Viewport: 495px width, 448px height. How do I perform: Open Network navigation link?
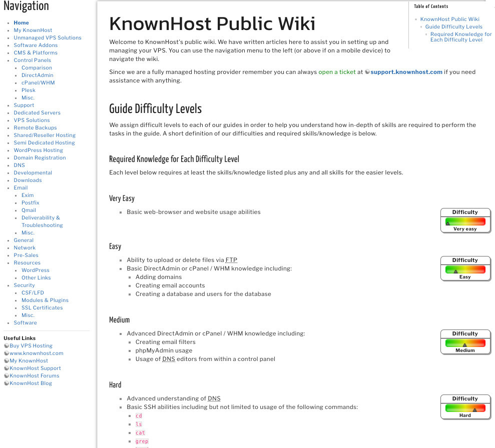25,248
